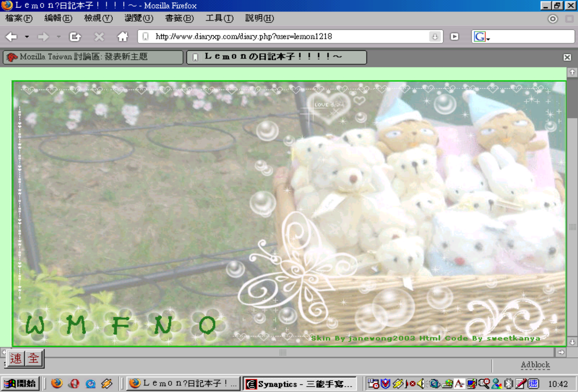Expand the address bar URL history dropdown
Screen dimensions: 578x392
(x=434, y=37)
